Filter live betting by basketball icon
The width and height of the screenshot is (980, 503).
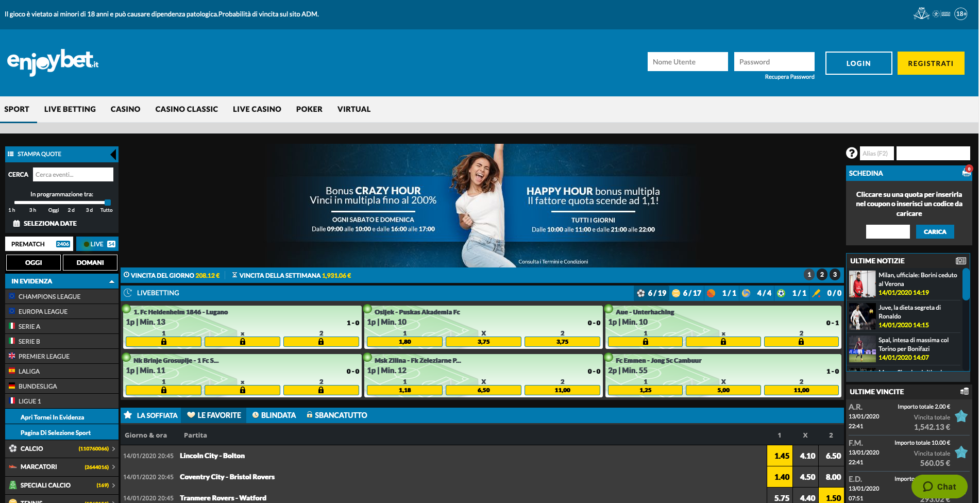pyautogui.click(x=711, y=293)
